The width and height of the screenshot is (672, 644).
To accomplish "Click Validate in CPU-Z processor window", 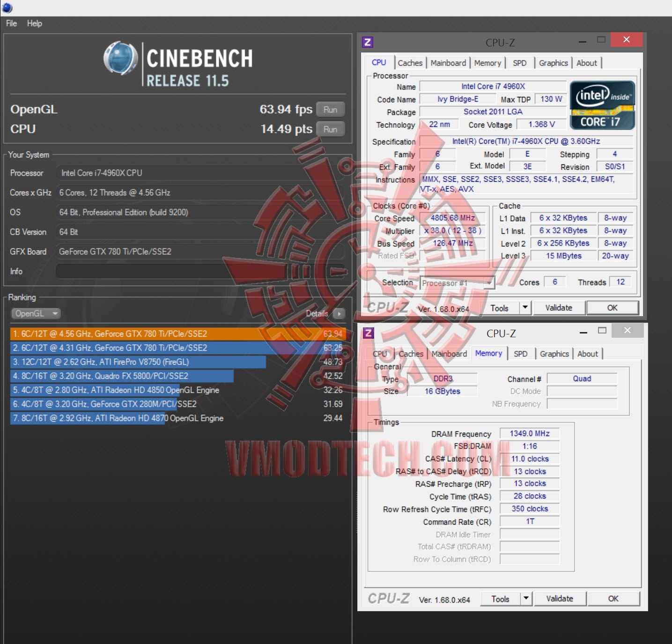I will [x=559, y=308].
